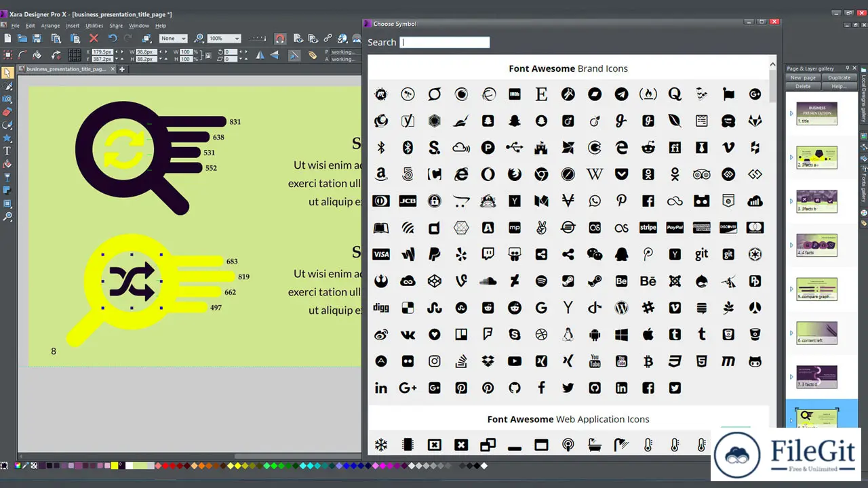Image resolution: width=868 pixels, height=488 pixels.
Task: Choose the Twitter bird symbol
Action: 568,388
